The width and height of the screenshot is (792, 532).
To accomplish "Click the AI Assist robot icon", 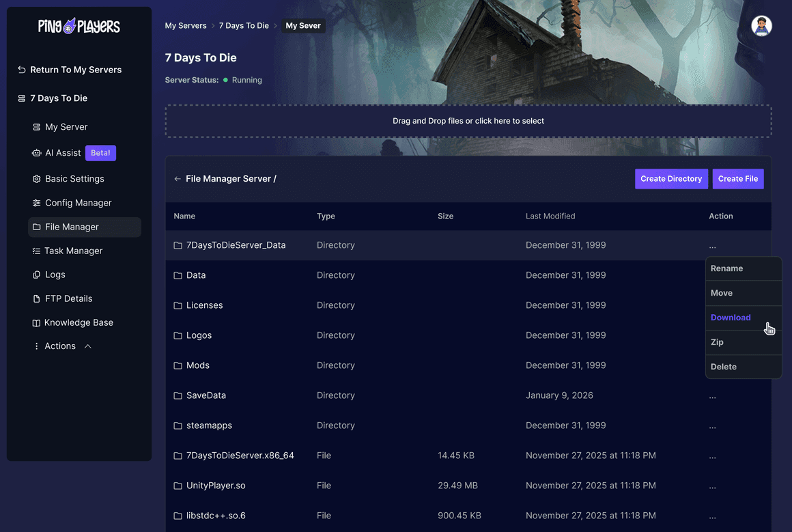I will pyautogui.click(x=36, y=152).
